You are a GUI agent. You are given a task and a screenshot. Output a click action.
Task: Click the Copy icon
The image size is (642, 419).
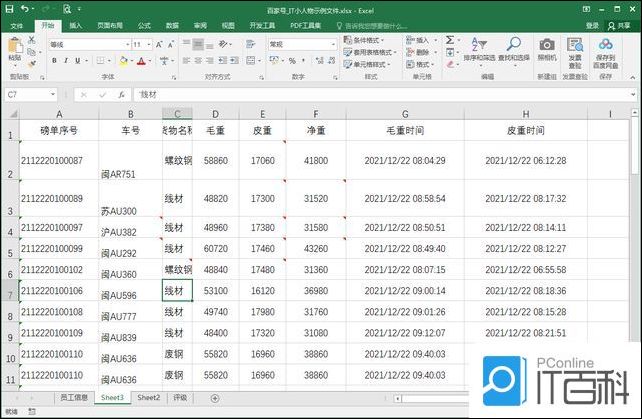[x=32, y=52]
